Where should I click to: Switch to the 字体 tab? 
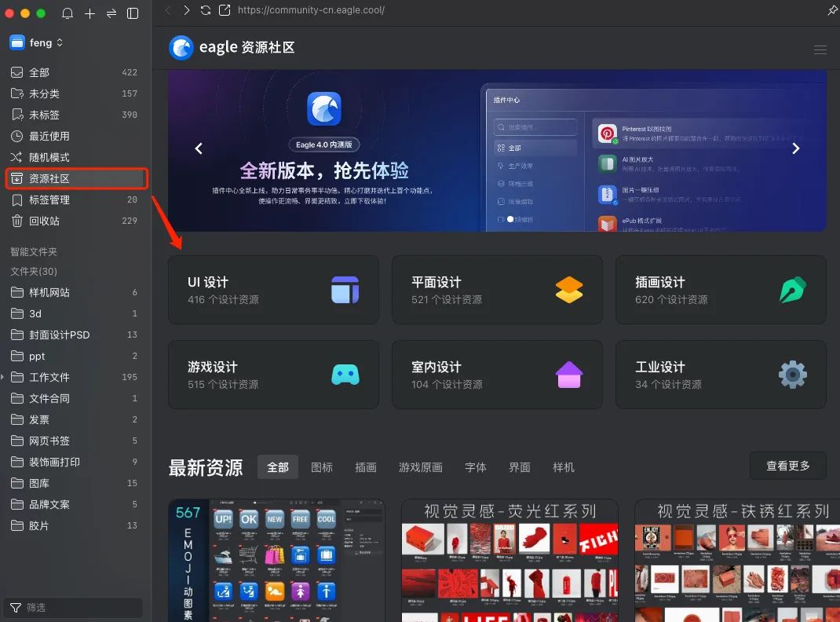pos(476,467)
